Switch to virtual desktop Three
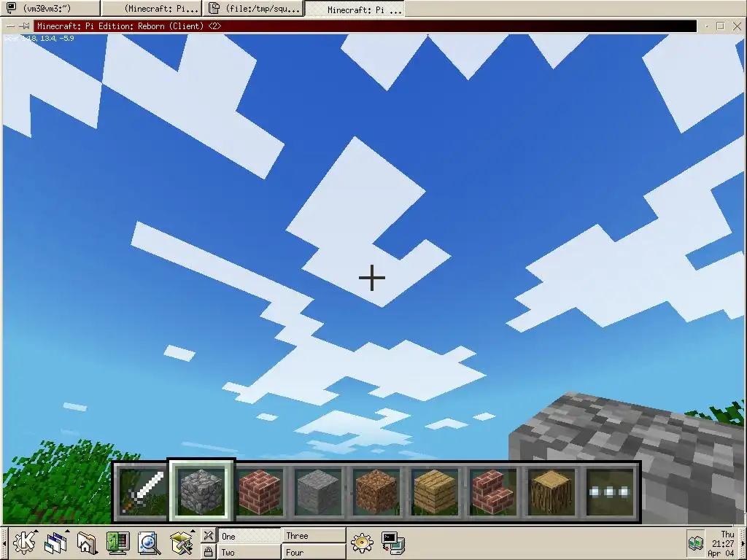Screen dimensions: 747x560 314,536
